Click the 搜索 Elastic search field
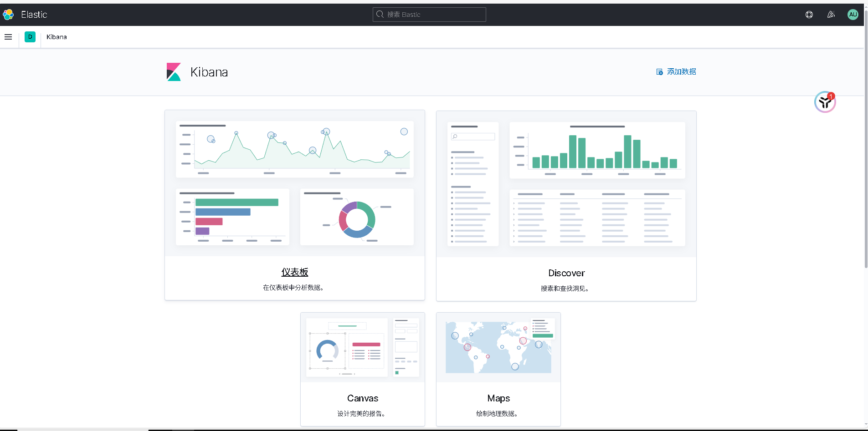 point(429,14)
